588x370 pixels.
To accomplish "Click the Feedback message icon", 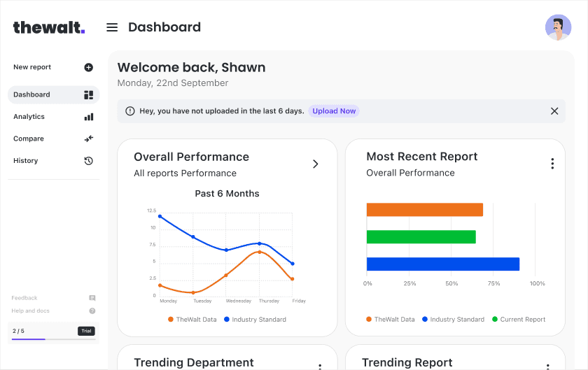I will (x=92, y=298).
